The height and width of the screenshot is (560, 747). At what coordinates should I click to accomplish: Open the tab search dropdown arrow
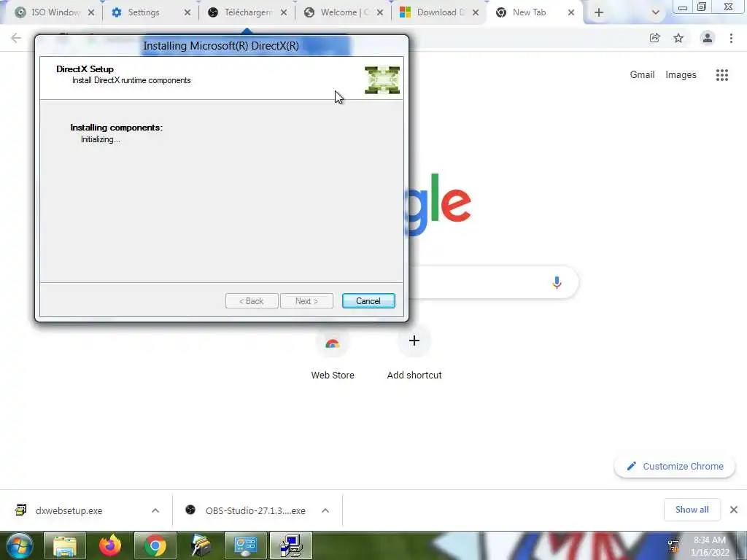pos(656,13)
